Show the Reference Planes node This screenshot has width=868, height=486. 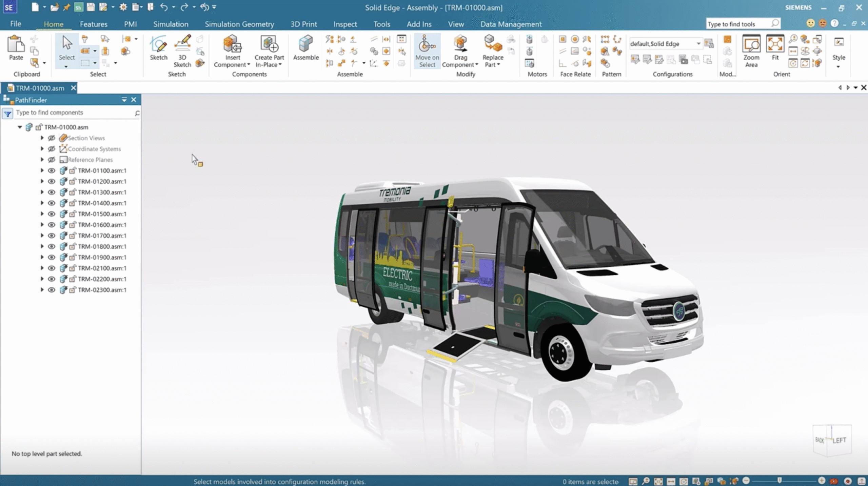(52, 160)
